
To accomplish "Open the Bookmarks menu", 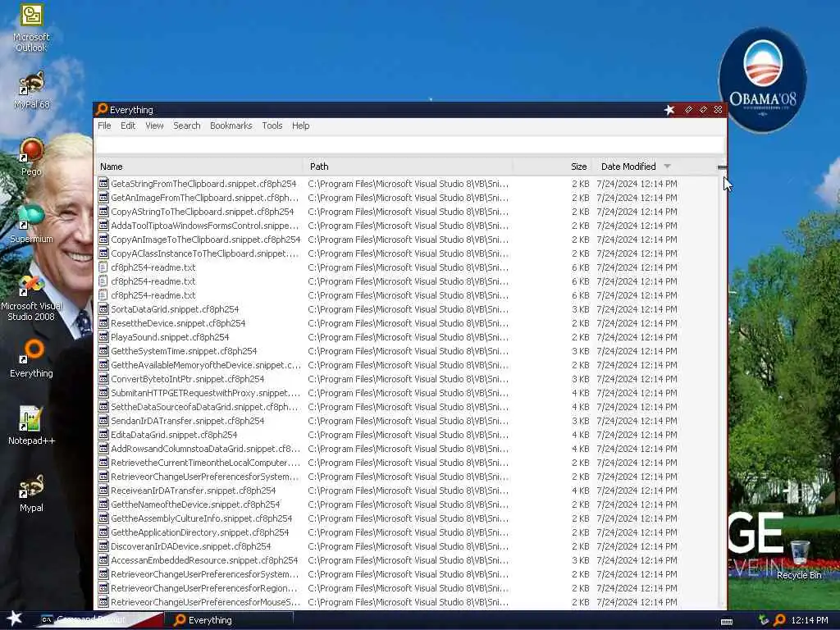I will click(231, 126).
